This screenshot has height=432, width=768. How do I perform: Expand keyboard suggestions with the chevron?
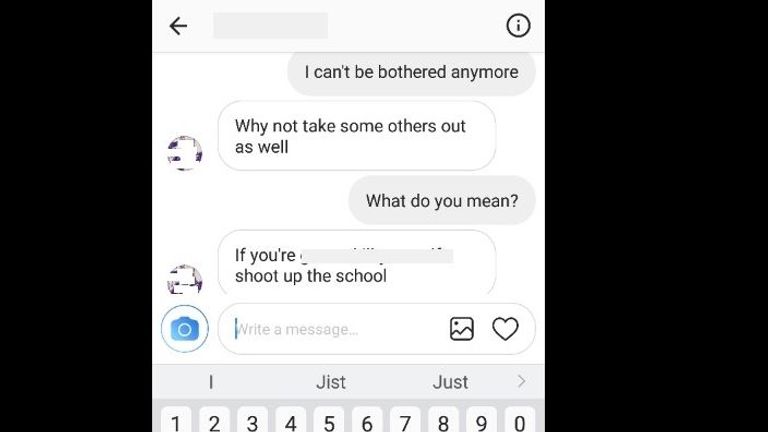pos(521,381)
